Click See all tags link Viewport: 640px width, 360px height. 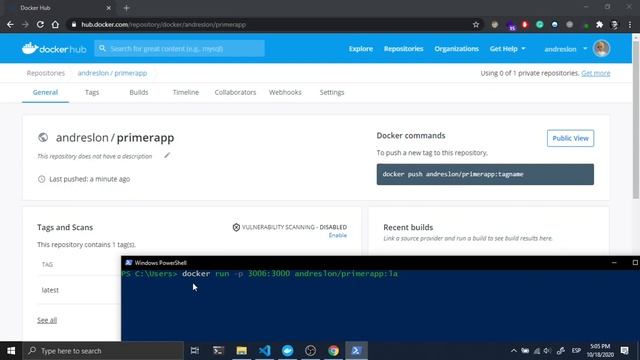coord(47,320)
